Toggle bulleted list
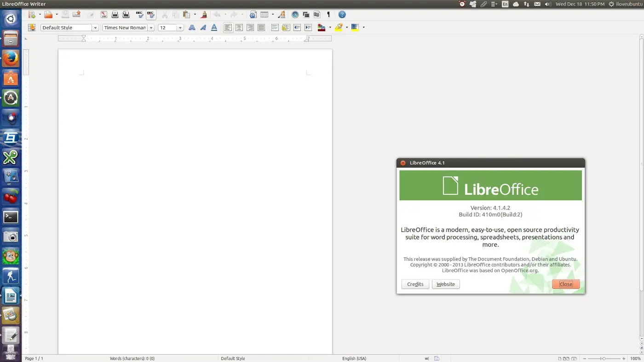 (286, 28)
